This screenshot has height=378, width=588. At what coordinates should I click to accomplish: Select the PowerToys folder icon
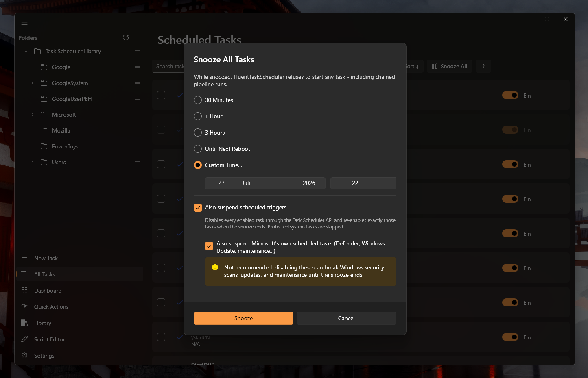(x=44, y=146)
